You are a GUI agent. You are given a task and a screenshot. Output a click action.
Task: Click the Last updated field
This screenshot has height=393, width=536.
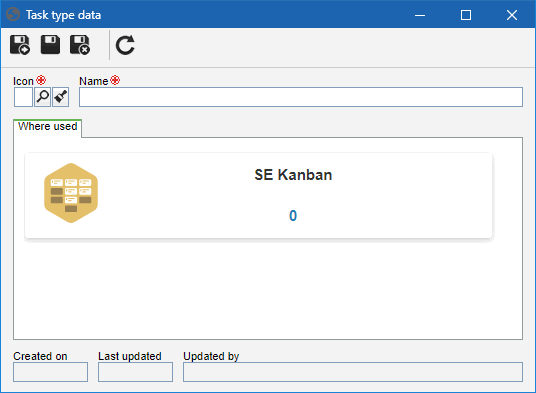click(x=135, y=372)
